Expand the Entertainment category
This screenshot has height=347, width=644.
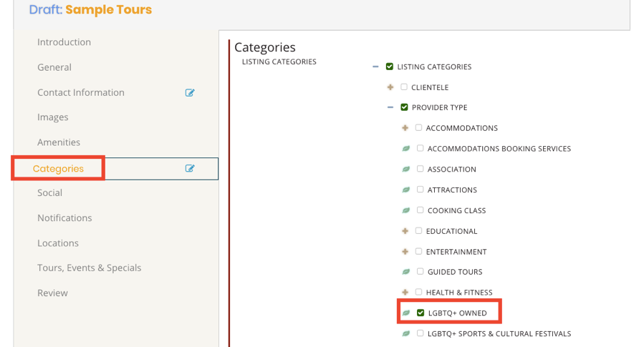[405, 251]
